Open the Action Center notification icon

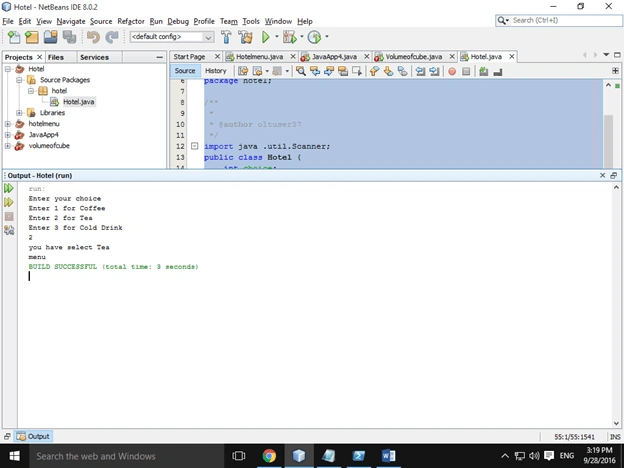click(x=549, y=456)
